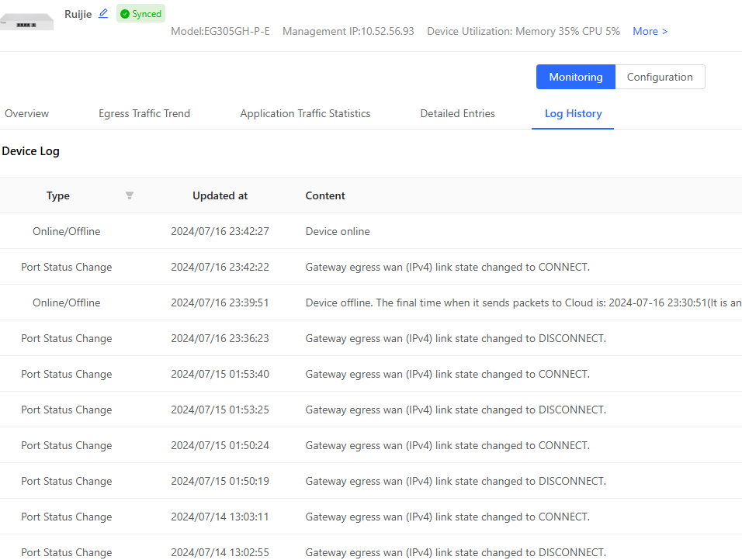Viewport: 742px width, 560px height.
Task: Click the edit pencil icon next to Ruijie
Action: 103,14
